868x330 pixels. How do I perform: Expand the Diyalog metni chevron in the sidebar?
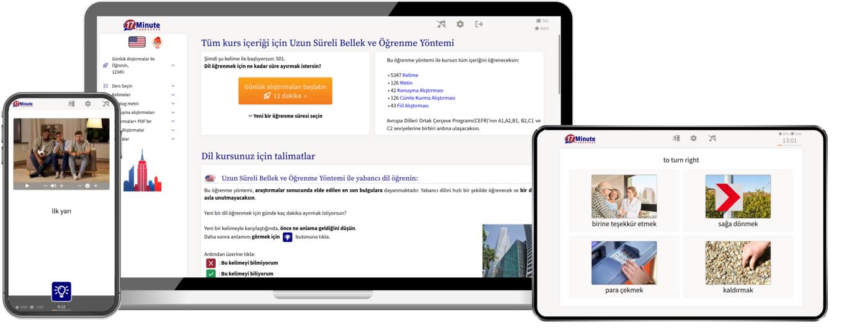coord(173,104)
